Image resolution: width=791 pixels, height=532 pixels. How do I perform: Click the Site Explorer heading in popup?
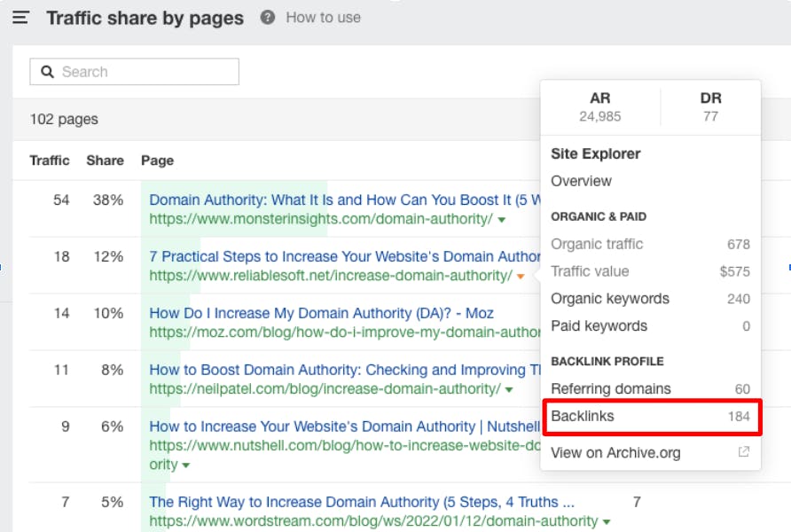tap(596, 153)
